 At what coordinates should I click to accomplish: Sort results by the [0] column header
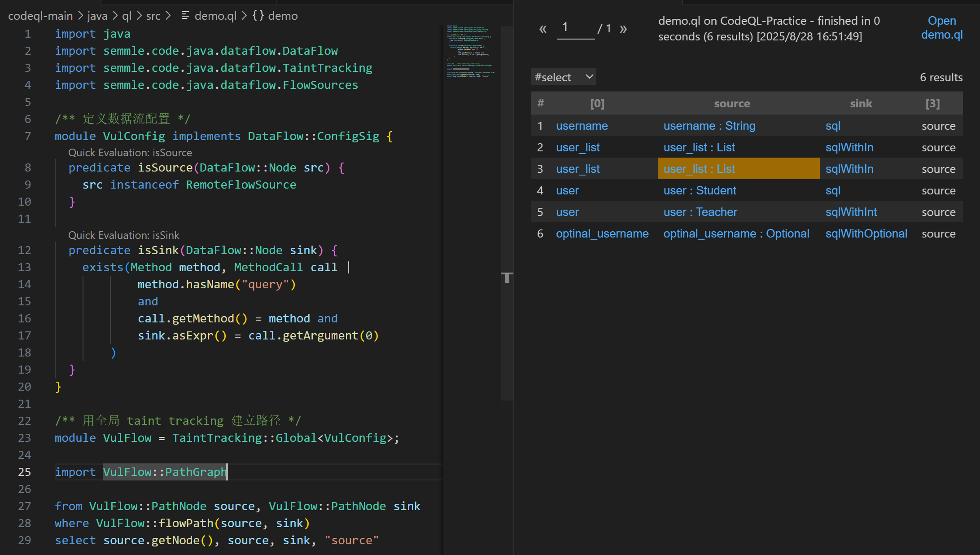point(597,104)
